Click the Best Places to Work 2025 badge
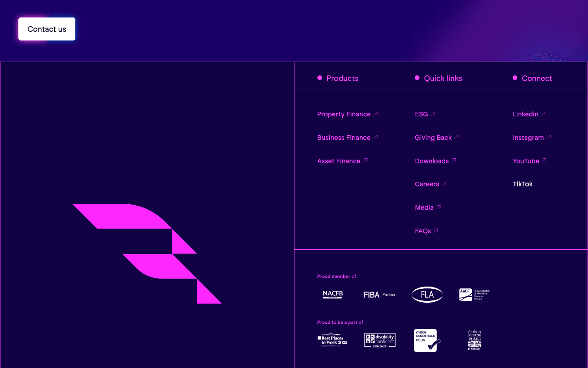 click(x=333, y=340)
